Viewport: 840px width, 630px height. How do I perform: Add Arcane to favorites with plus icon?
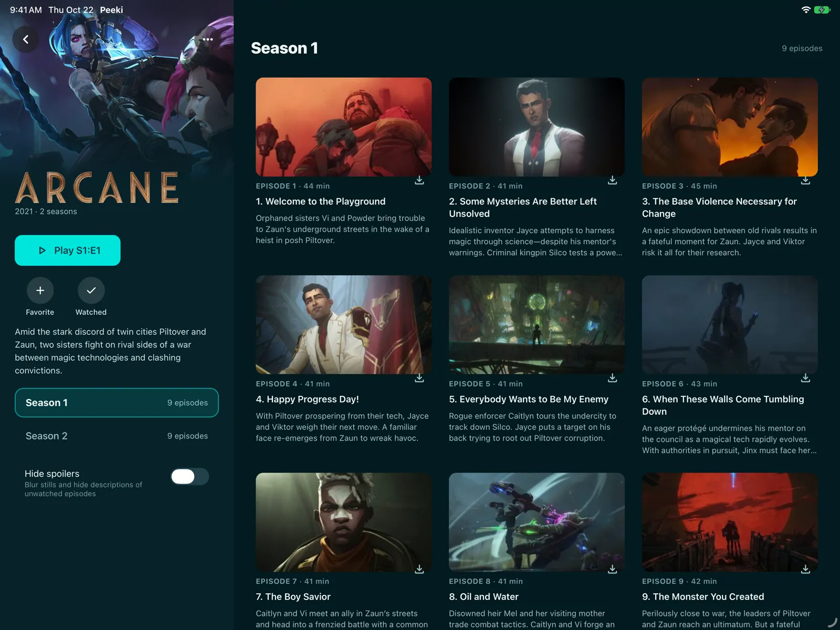[40, 290]
